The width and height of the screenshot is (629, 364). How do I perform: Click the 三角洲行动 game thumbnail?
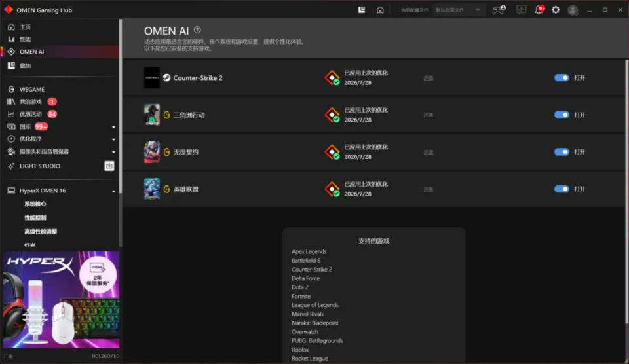click(x=151, y=115)
